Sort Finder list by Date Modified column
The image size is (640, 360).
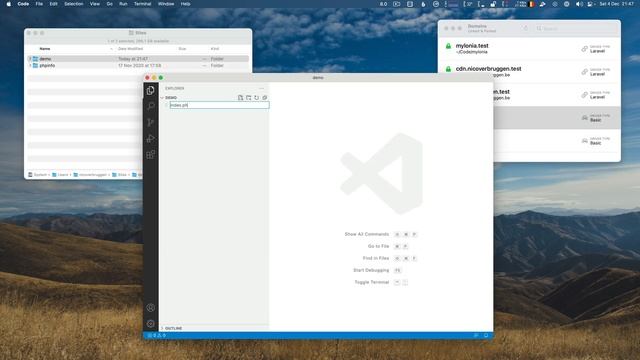pyautogui.click(x=130, y=49)
